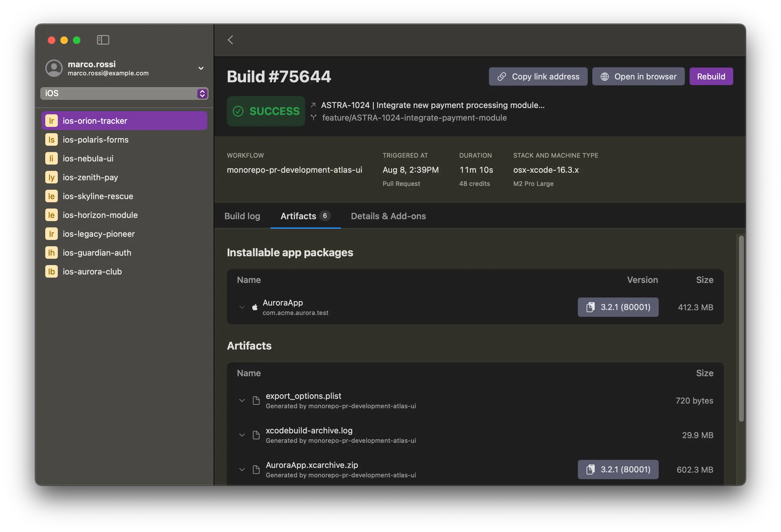Open the ASTRA-1024 pull request title link
The image size is (781, 532).
click(x=433, y=105)
